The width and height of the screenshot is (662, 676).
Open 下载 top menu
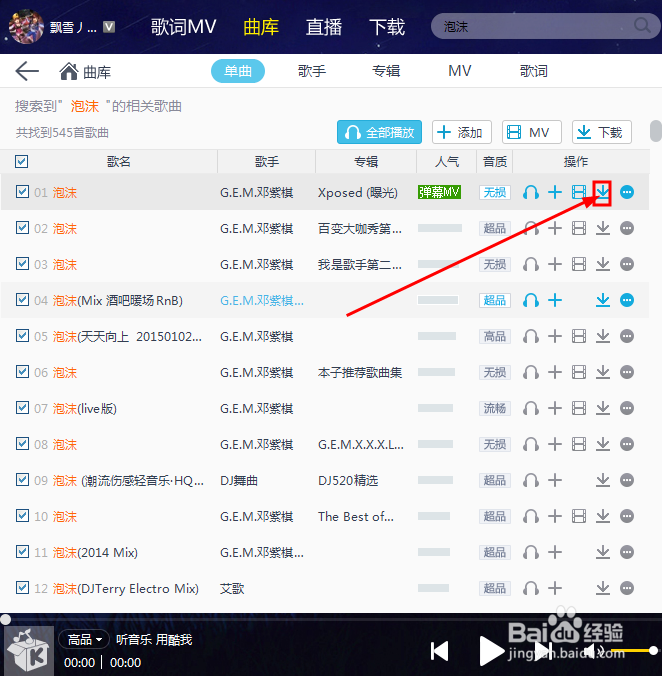tap(387, 27)
